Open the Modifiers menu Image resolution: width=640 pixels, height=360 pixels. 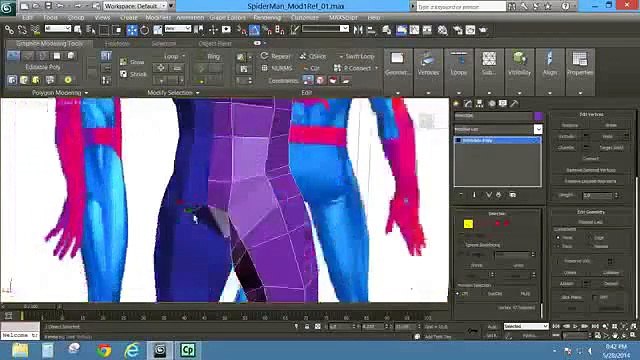[x=158, y=18]
